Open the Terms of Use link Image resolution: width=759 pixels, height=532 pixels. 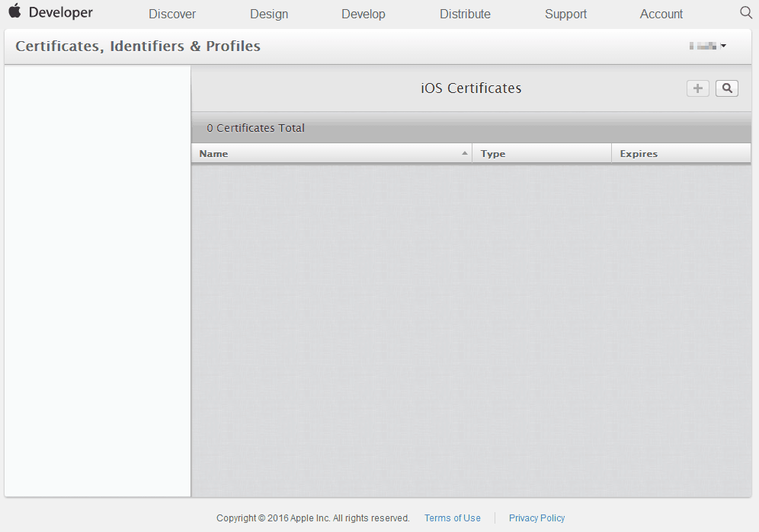point(452,518)
